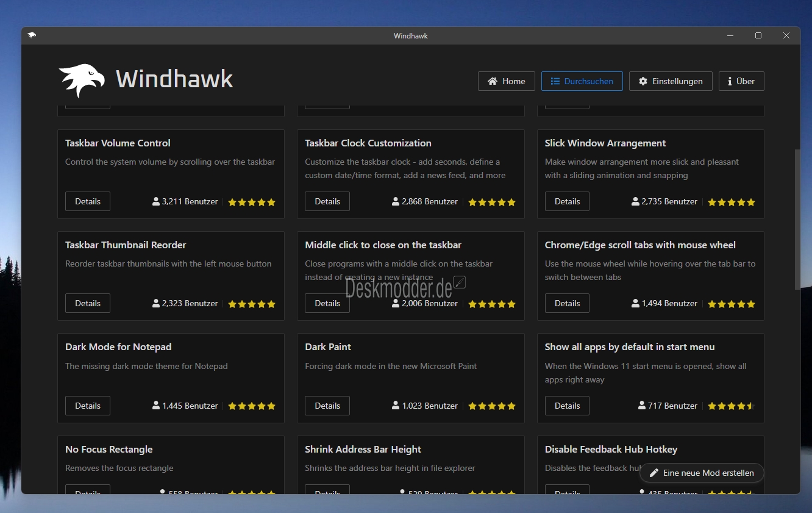Click user icon beside 1,023 Benutzer
Image resolution: width=812 pixels, height=513 pixels.
coord(396,406)
